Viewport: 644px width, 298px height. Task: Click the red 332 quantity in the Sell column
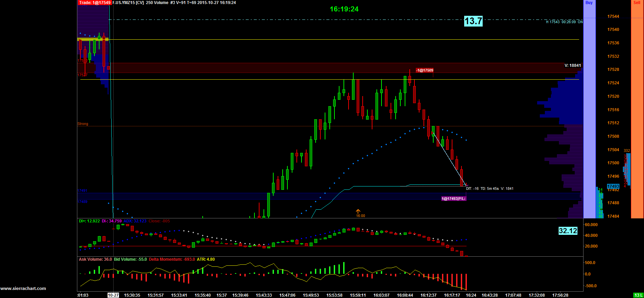tap(627, 151)
